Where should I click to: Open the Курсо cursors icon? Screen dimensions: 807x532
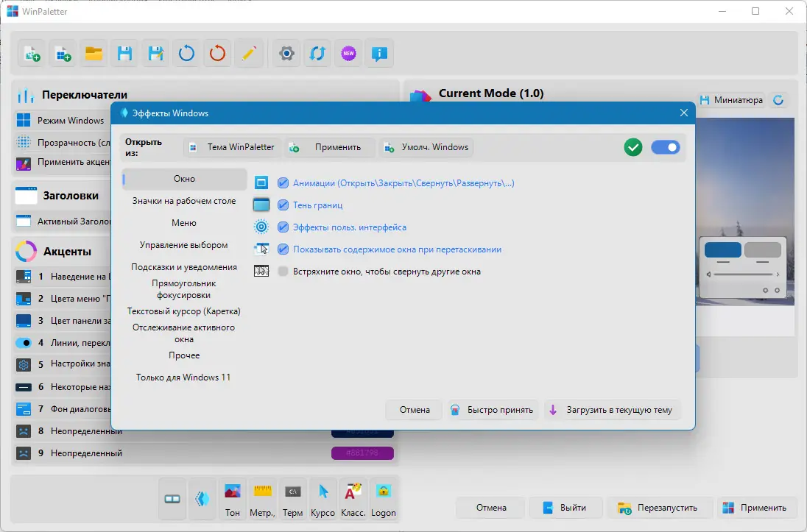coord(323,499)
